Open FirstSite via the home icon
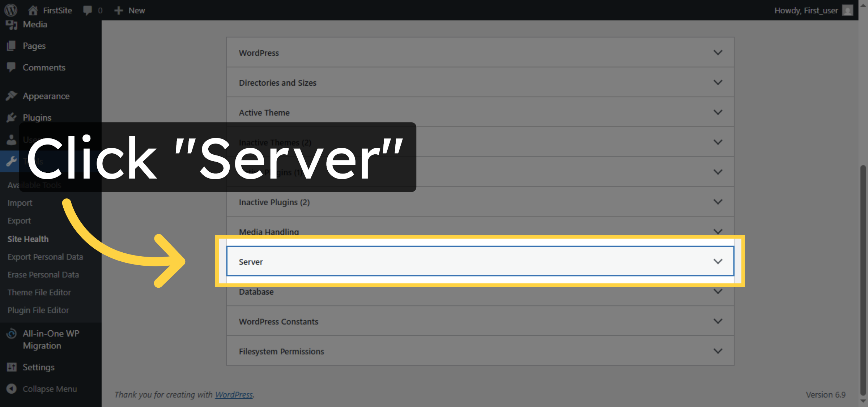This screenshot has height=407, width=868. (33, 10)
